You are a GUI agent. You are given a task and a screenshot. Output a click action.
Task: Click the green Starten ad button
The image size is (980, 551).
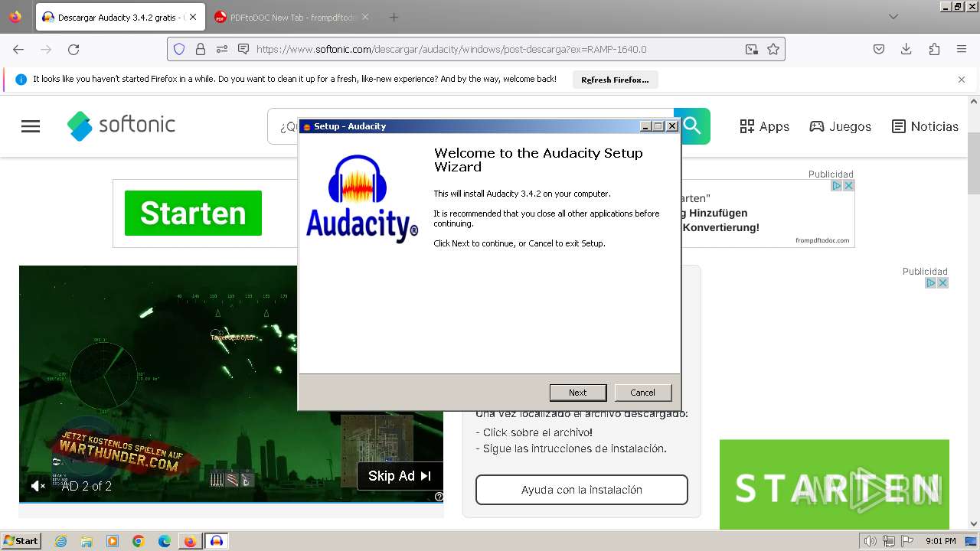click(x=193, y=213)
